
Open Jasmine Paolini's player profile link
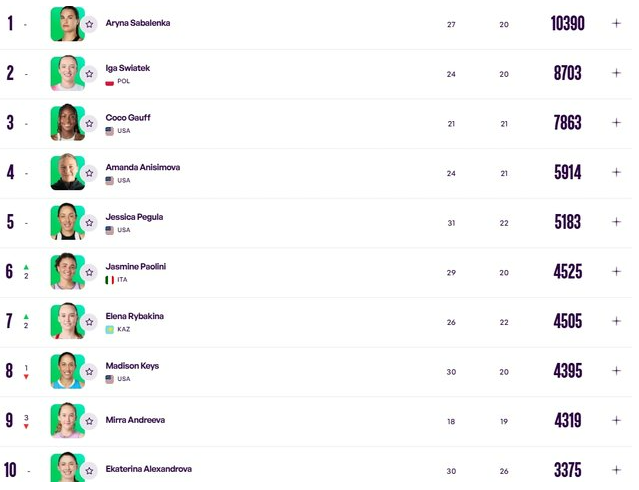pos(135,266)
